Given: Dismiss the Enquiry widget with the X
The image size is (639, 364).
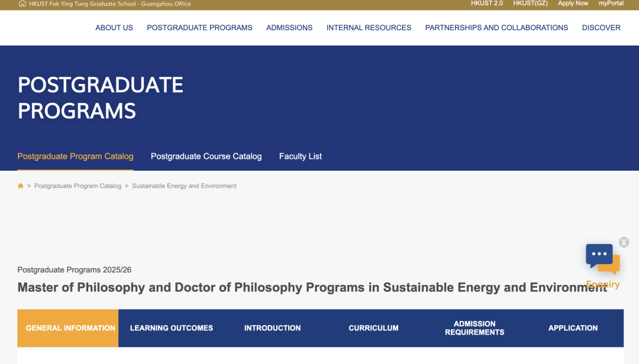Looking at the screenshot, I should [624, 243].
